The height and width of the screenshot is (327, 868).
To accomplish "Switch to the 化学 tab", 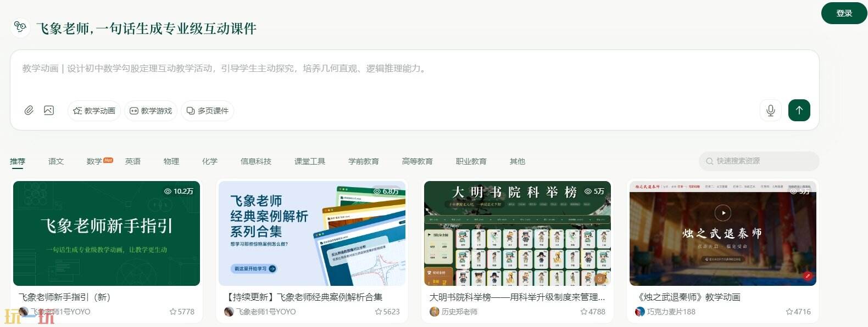I will (x=210, y=161).
